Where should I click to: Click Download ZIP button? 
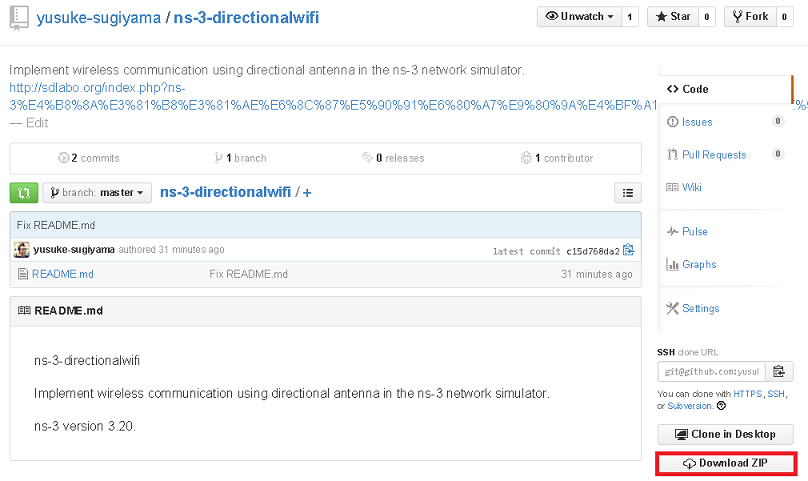click(726, 464)
